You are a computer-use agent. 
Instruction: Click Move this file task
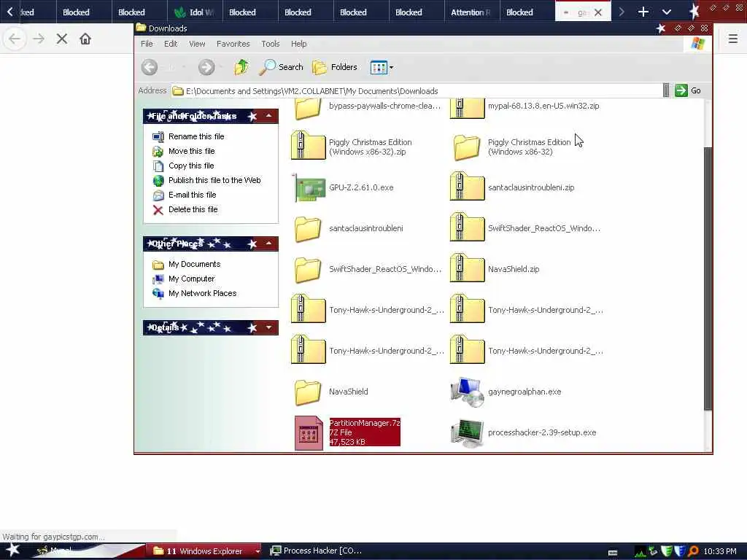click(x=183, y=152)
